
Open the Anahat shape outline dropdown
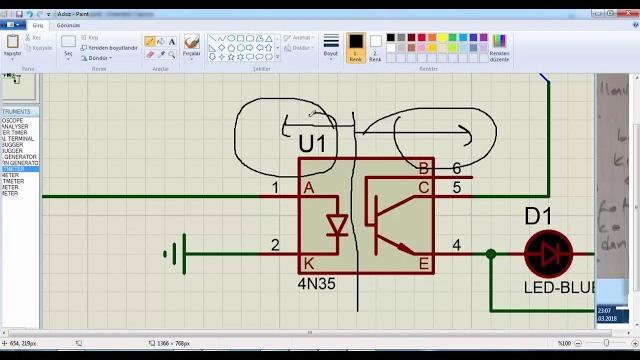(299, 38)
